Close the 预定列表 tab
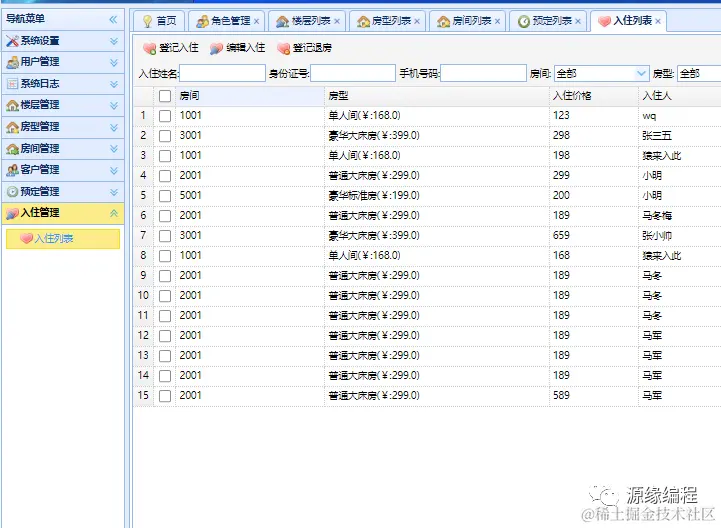Screen dimensions: 721x528 578,21
